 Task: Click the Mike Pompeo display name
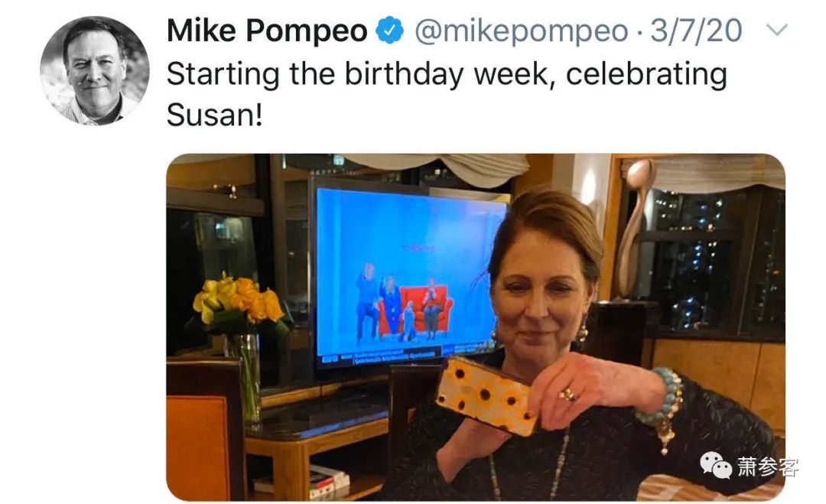(267, 31)
